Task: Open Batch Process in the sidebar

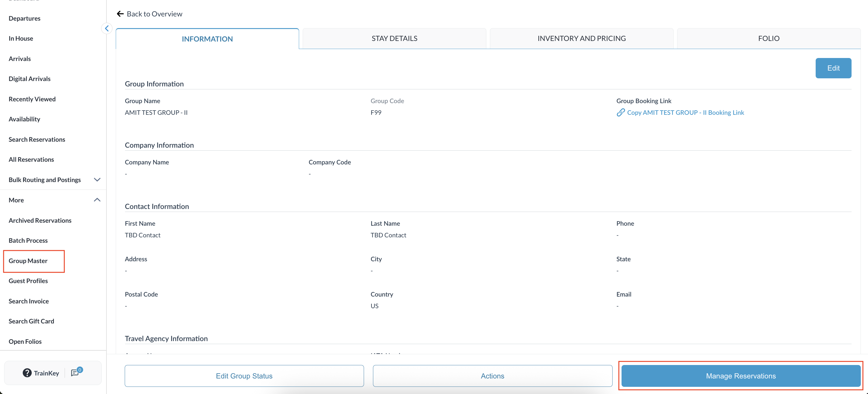Action: (28, 240)
